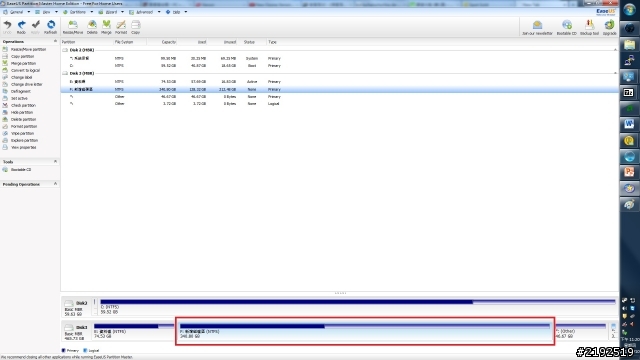Click the Delete partition sidebar icon
The image size is (640, 360).
click(x=5, y=119)
